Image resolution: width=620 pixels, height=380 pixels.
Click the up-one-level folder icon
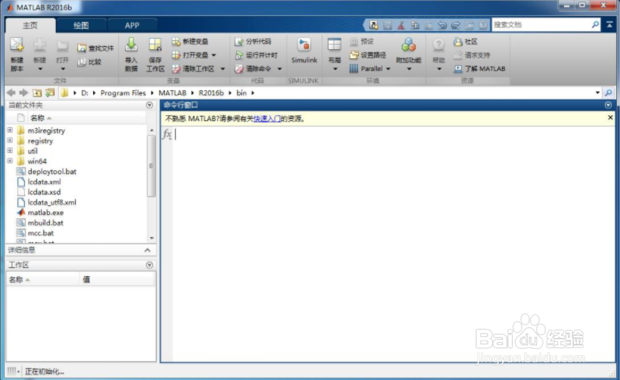tap(37, 93)
